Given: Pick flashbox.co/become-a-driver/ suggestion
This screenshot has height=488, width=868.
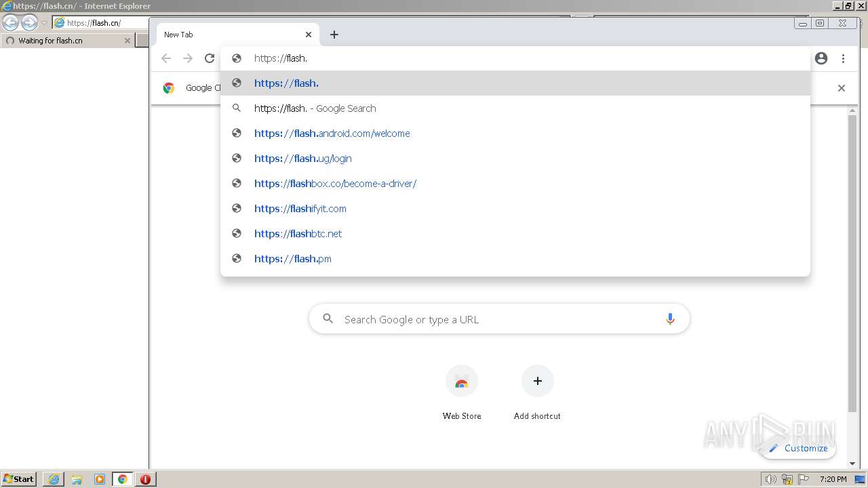Looking at the screenshot, I should tap(515, 184).
